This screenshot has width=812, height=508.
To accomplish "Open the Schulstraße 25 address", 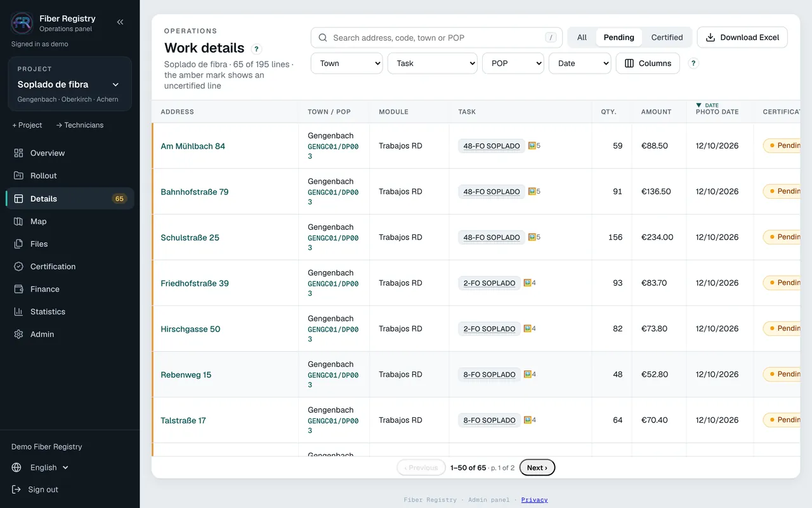I will [190, 237].
